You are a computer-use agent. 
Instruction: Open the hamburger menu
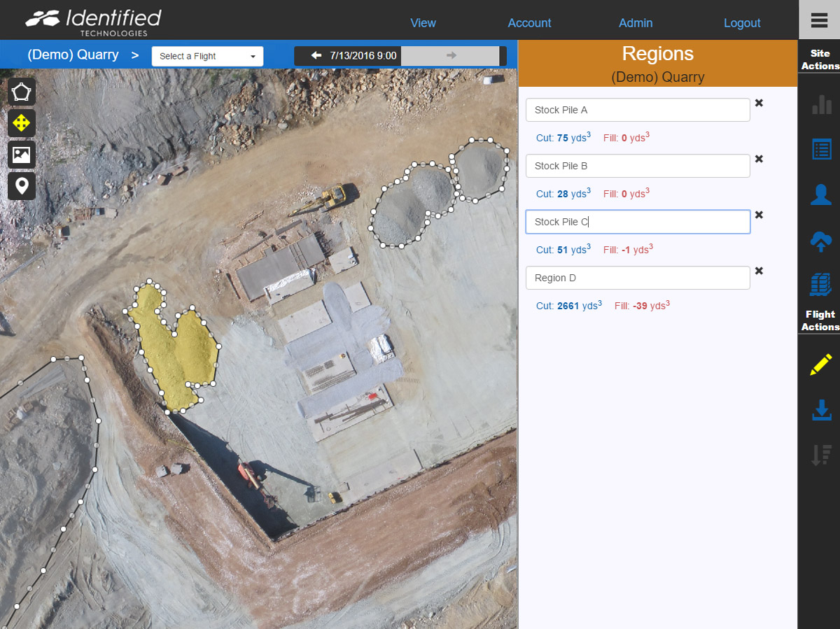pos(819,20)
